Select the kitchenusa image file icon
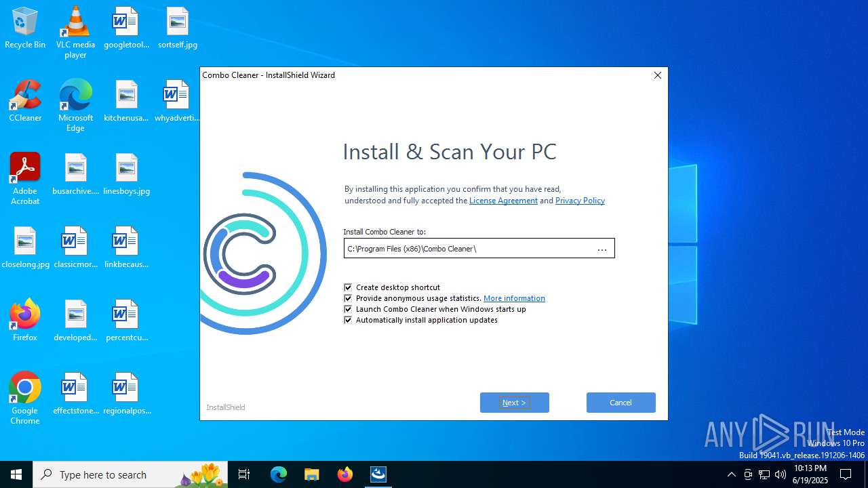This screenshot has width=868, height=488. pos(126,101)
